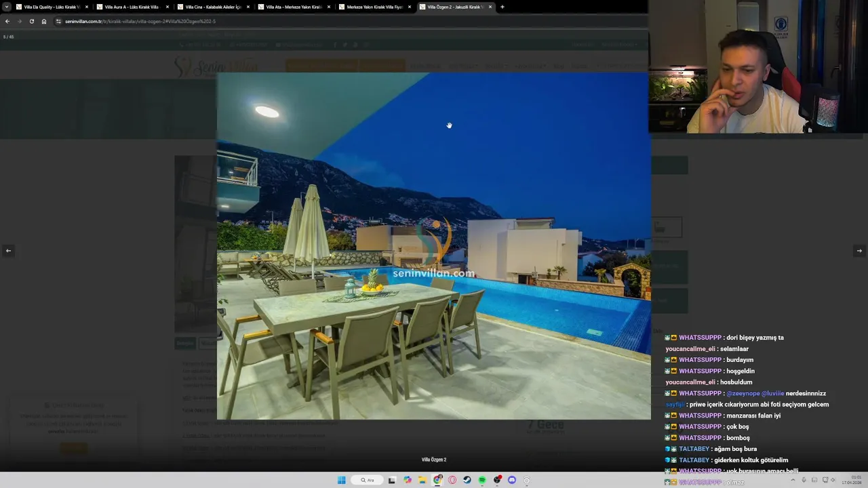
Task: Click the microphone tray icon
Action: pyautogui.click(x=804, y=481)
